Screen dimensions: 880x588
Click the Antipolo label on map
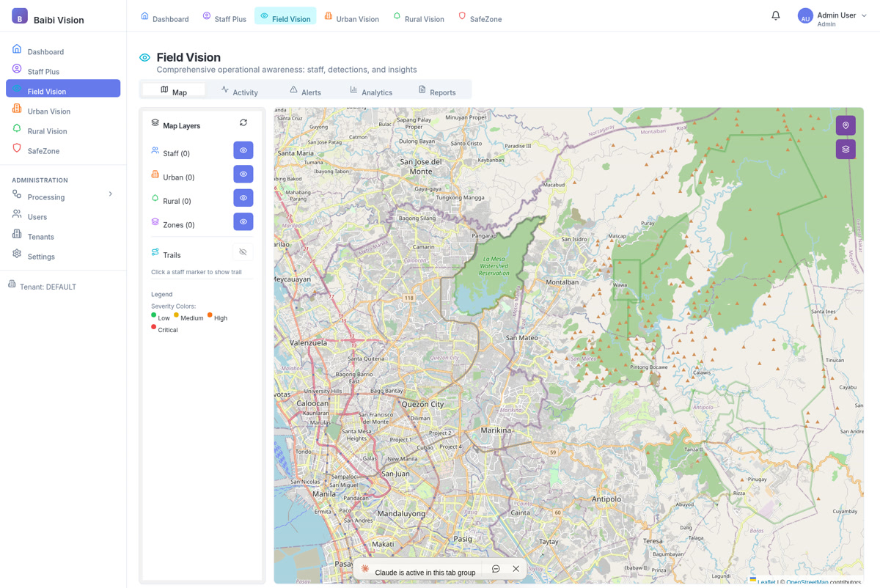pos(606,499)
